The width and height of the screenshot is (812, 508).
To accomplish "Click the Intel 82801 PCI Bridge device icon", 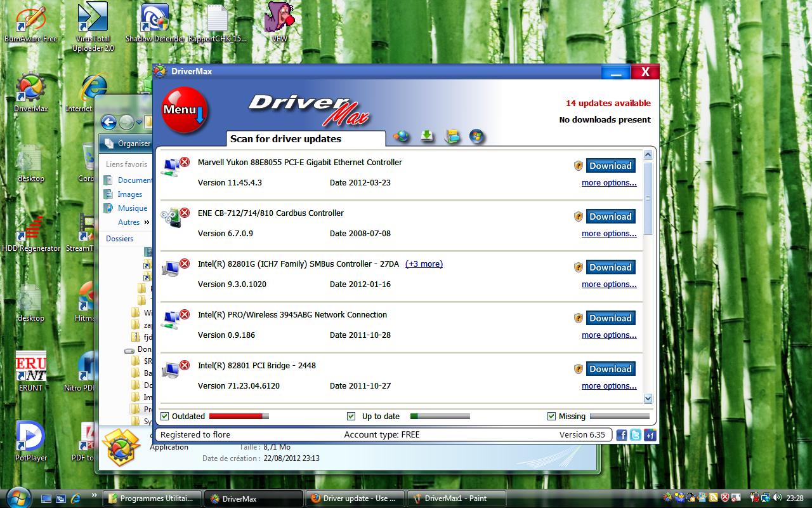I will coord(175,370).
